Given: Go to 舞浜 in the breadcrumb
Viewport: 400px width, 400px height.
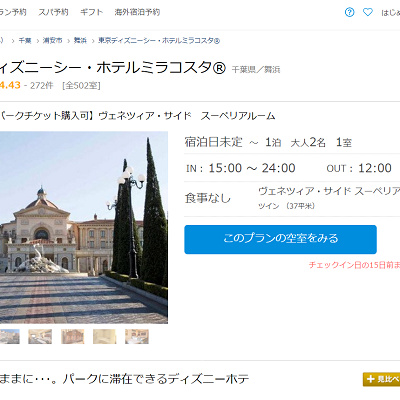Looking at the screenshot, I should (x=80, y=41).
